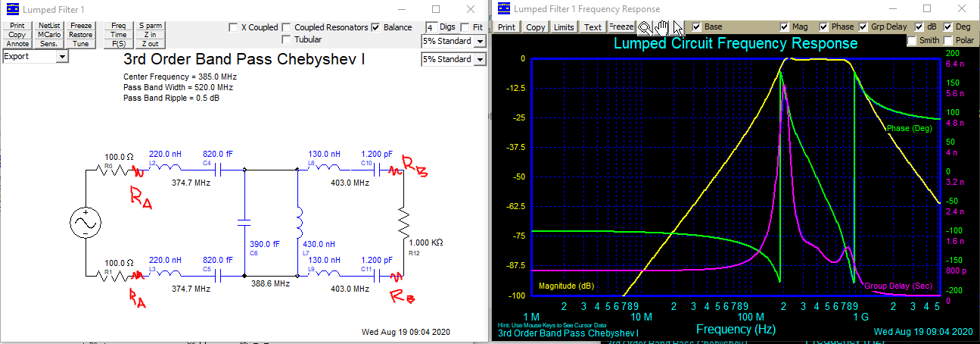The image size is (980, 344).
Task: Click the Pass Band Width = 520.0 MHz text
Action: (177, 87)
